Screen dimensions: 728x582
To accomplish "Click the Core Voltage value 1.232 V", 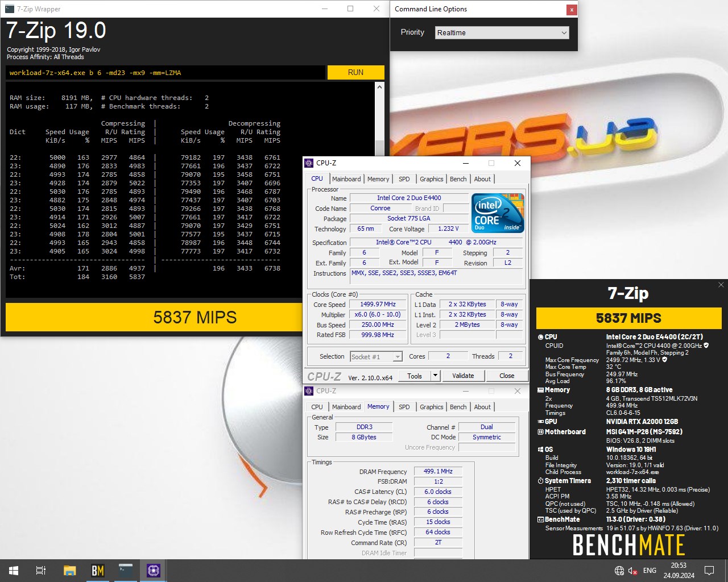I will pyautogui.click(x=448, y=228).
